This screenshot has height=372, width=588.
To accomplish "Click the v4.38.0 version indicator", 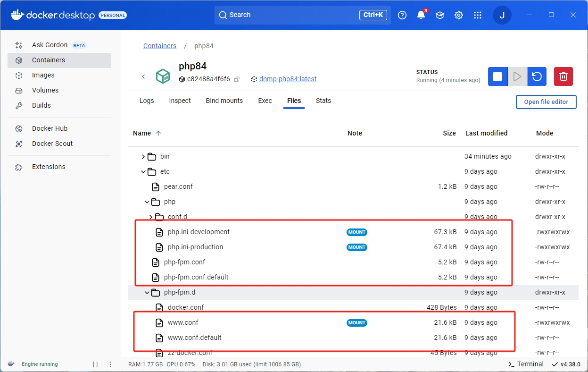I will (x=567, y=364).
